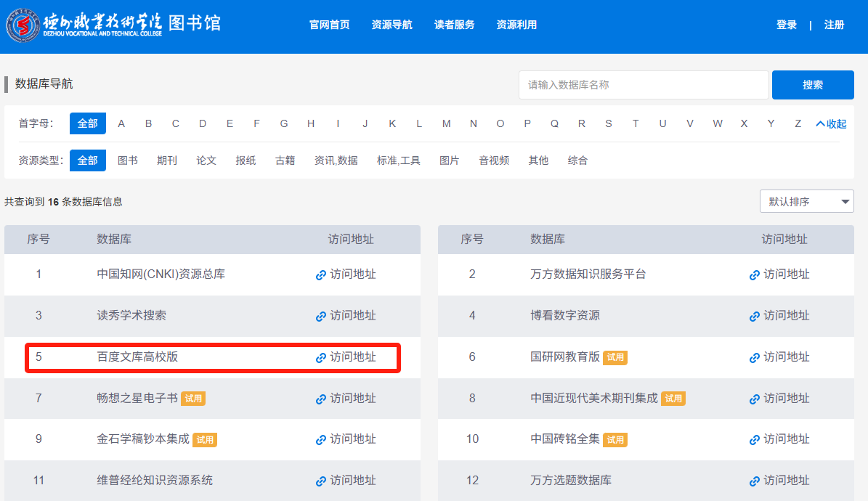Open the 中国砖铭全集 database name
This screenshot has height=501, width=868.
coord(565,439)
